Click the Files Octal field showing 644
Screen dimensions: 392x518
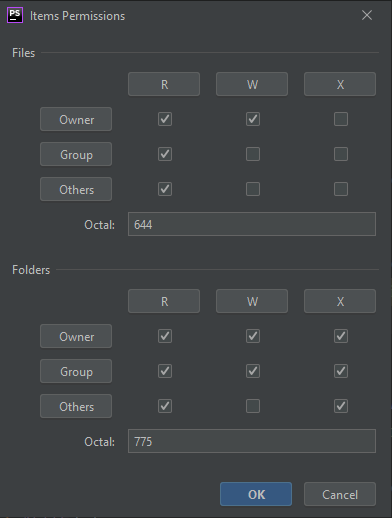coord(252,224)
